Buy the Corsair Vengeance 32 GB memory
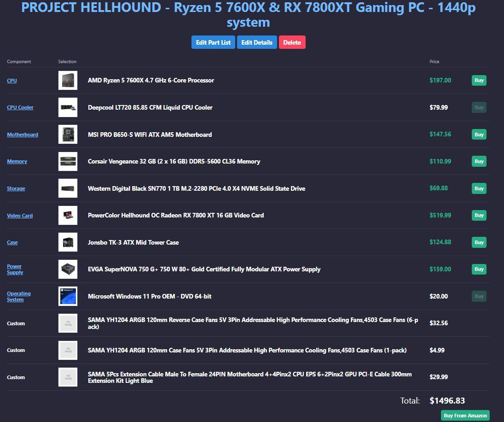504x422 pixels. pyautogui.click(x=479, y=161)
